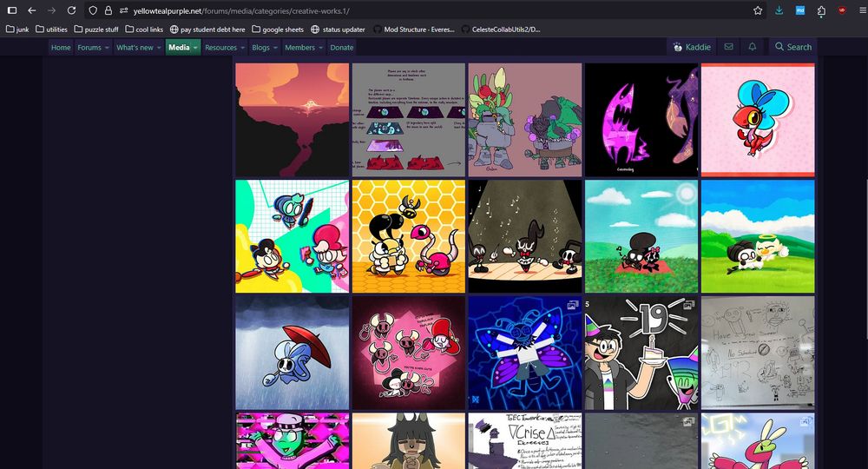The width and height of the screenshot is (868, 469).
Task: Go to the Home nav tab
Action: [61, 48]
